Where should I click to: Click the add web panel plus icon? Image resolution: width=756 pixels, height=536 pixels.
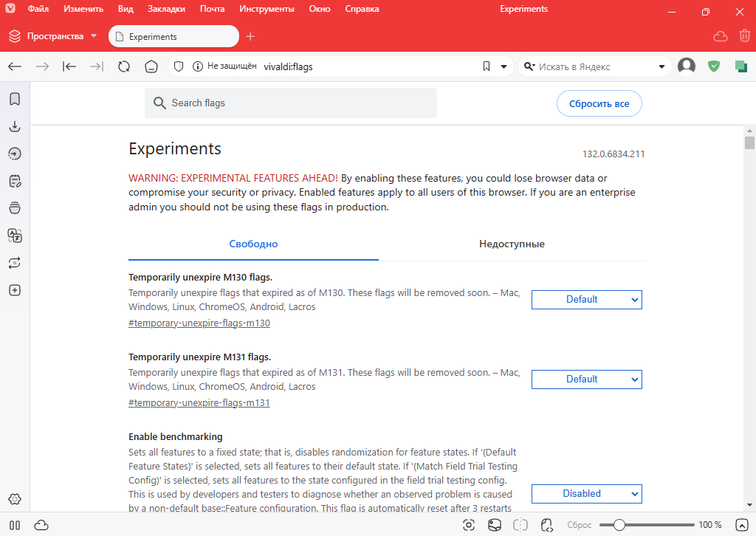point(14,290)
